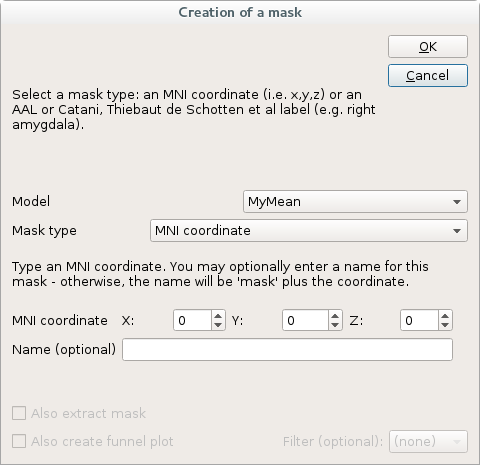This screenshot has height=465, width=480.
Task: Increase the X coordinate with up arrow
Action: click(218, 315)
